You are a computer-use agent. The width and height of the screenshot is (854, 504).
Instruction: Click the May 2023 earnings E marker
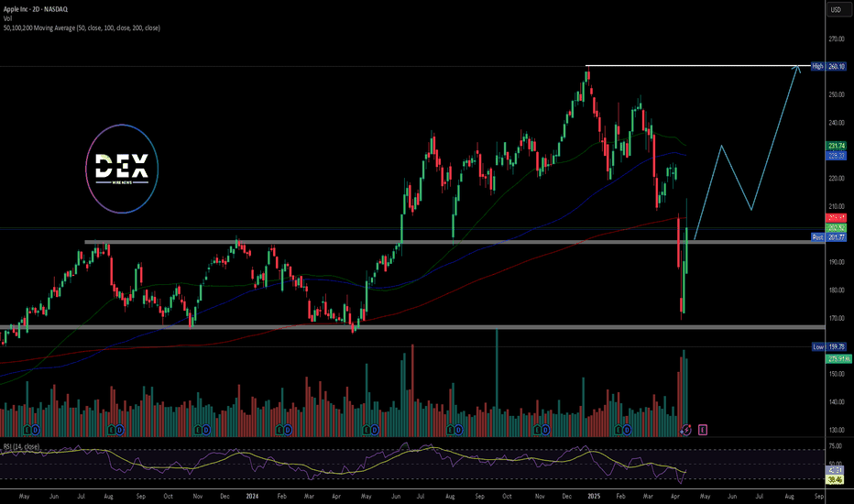coord(27,430)
